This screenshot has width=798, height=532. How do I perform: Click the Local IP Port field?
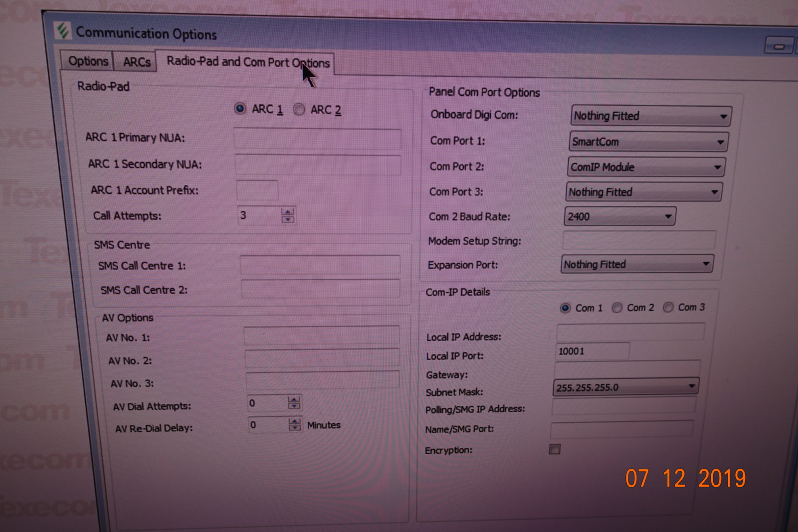click(x=592, y=351)
